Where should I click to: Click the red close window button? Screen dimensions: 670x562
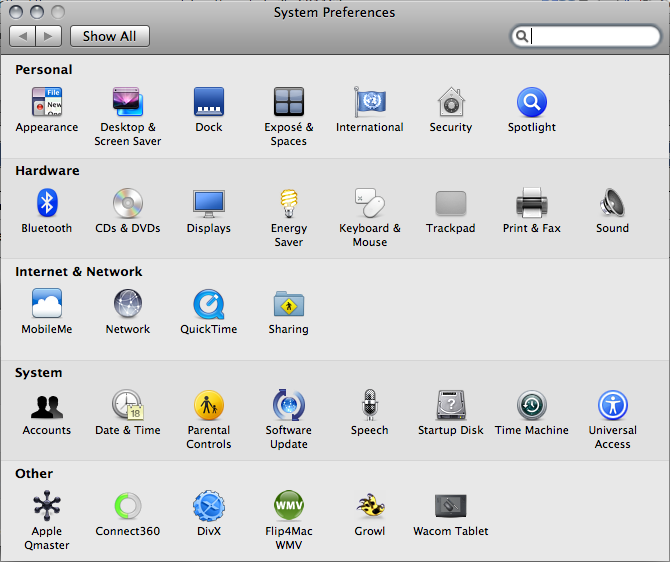[x=16, y=12]
